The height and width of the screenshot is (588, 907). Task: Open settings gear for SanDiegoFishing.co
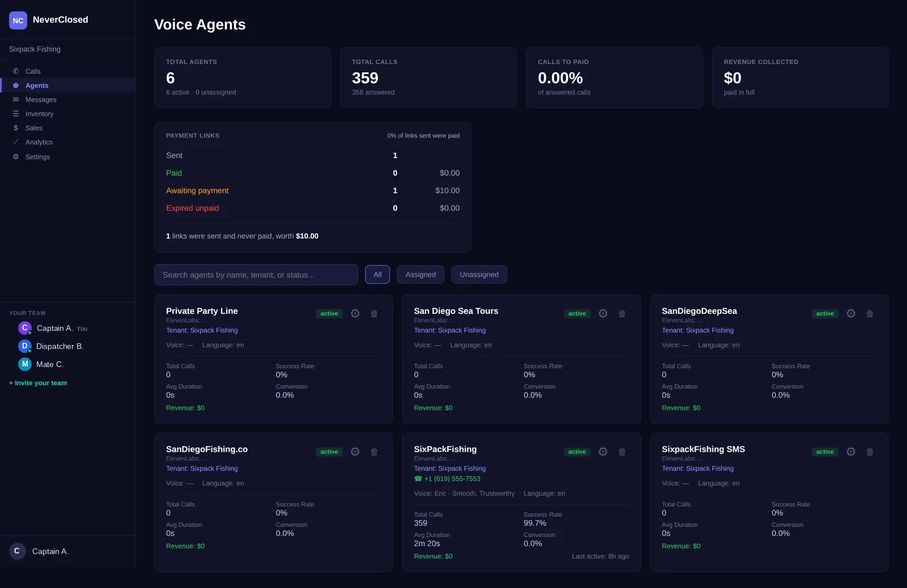355,451
